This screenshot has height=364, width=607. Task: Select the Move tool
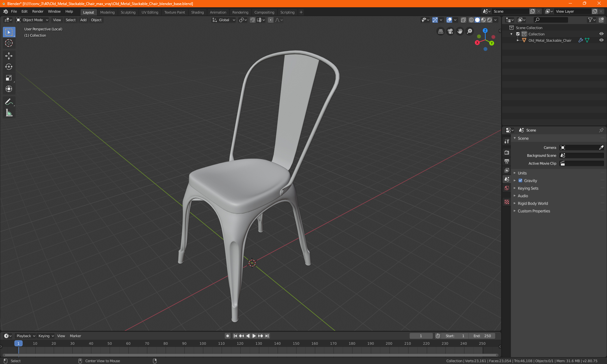coord(9,56)
